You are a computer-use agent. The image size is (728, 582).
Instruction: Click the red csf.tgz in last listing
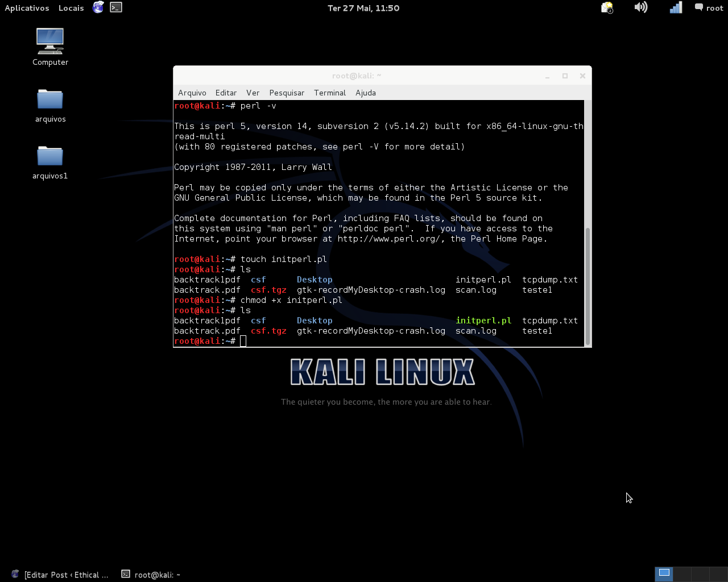tap(268, 331)
